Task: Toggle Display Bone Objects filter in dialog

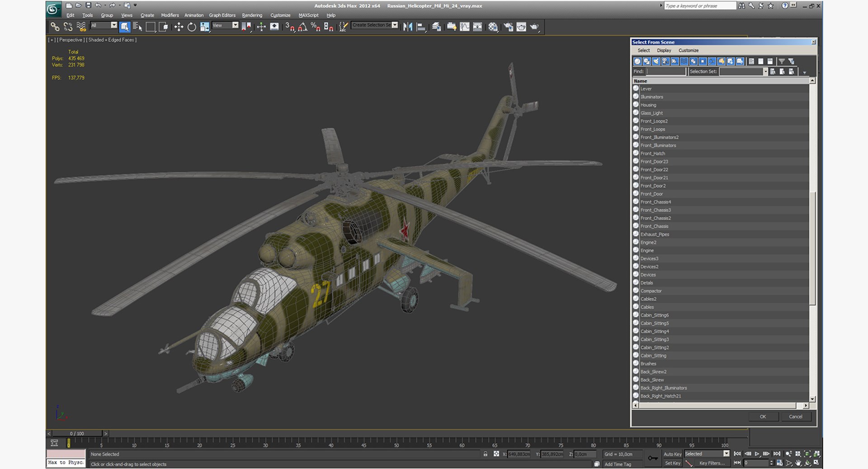Action: click(x=712, y=61)
